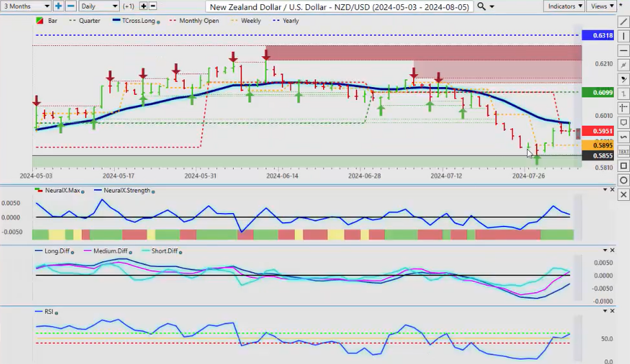630x364 pixels.
Task: Click the X delete drawings tool
Action: tap(623, 195)
